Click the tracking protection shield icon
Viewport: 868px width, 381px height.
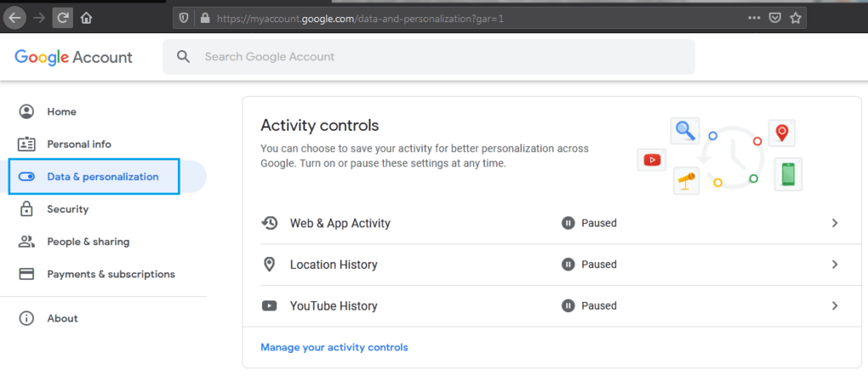pos(184,17)
